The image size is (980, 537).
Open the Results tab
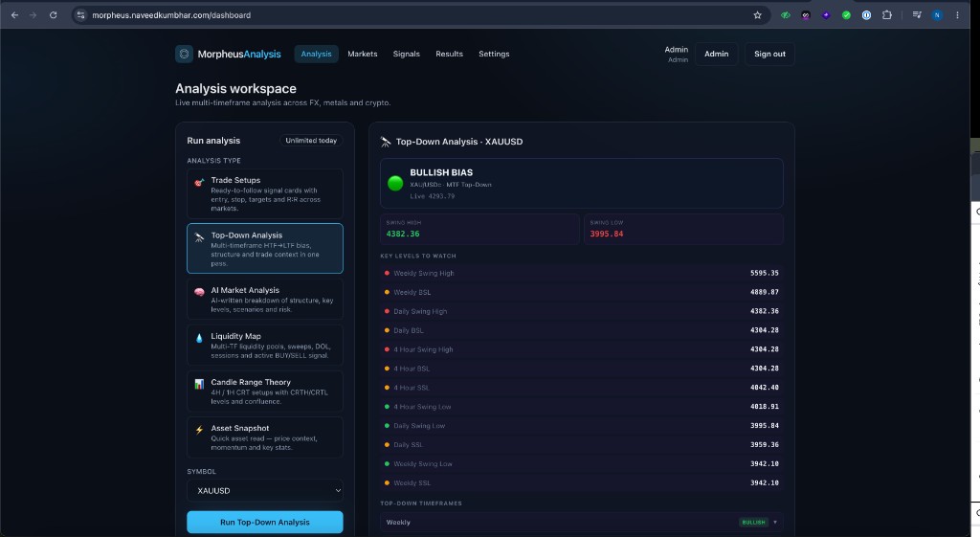450,54
